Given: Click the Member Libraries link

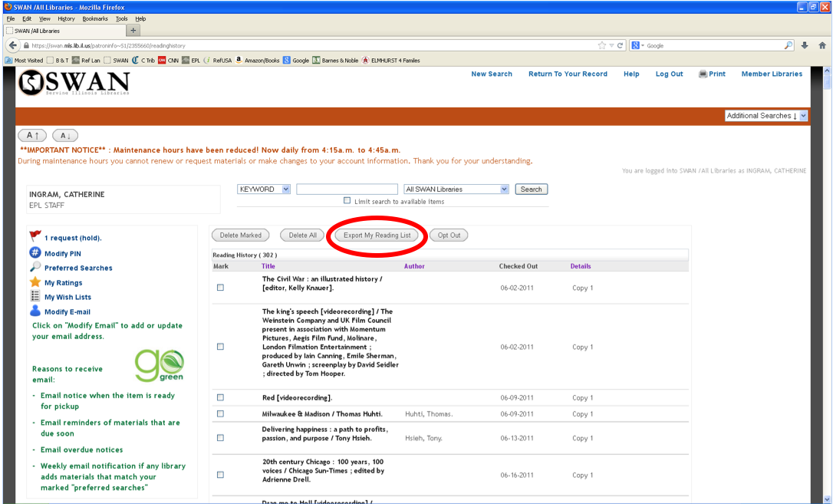Looking at the screenshot, I should 772,74.
